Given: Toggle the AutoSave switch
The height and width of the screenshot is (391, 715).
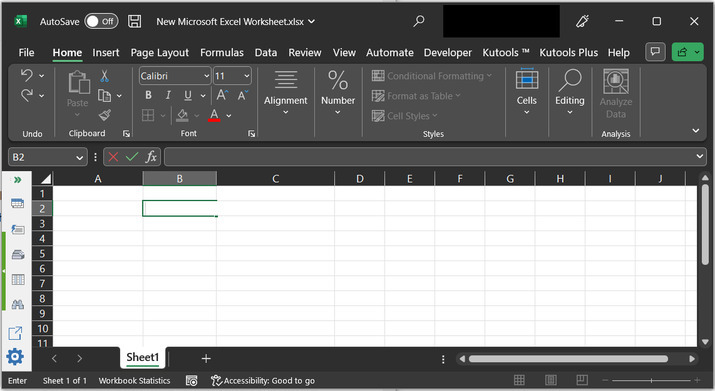Looking at the screenshot, I should pyautogui.click(x=101, y=21).
